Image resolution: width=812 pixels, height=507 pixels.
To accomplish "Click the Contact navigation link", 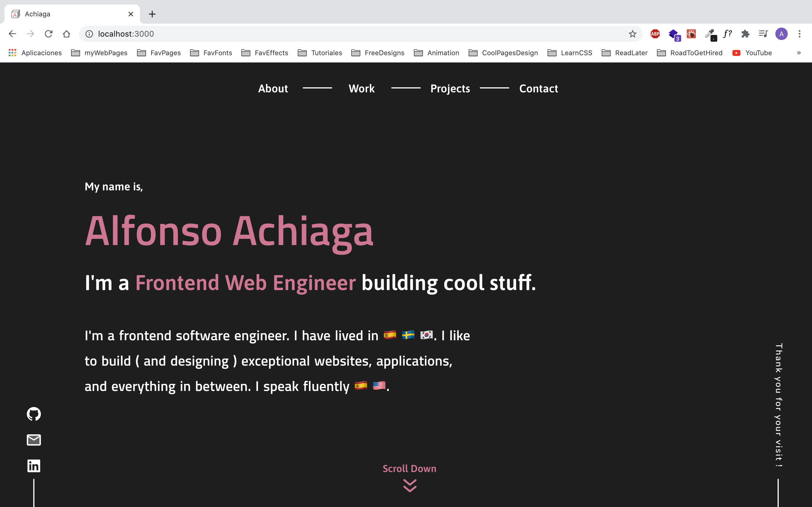I will (539, 88).
